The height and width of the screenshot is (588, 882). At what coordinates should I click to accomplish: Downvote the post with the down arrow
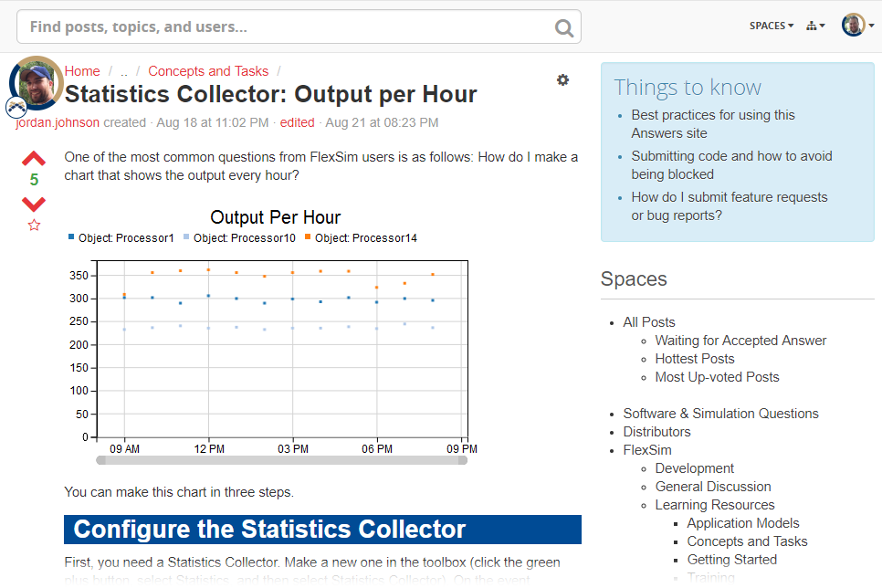34,204
